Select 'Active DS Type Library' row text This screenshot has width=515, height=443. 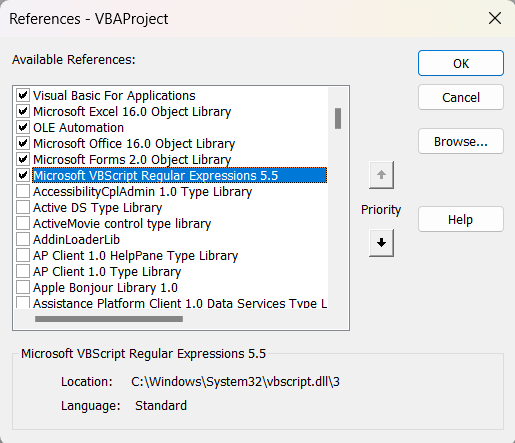pyautogui.click(x=97, y=208)
